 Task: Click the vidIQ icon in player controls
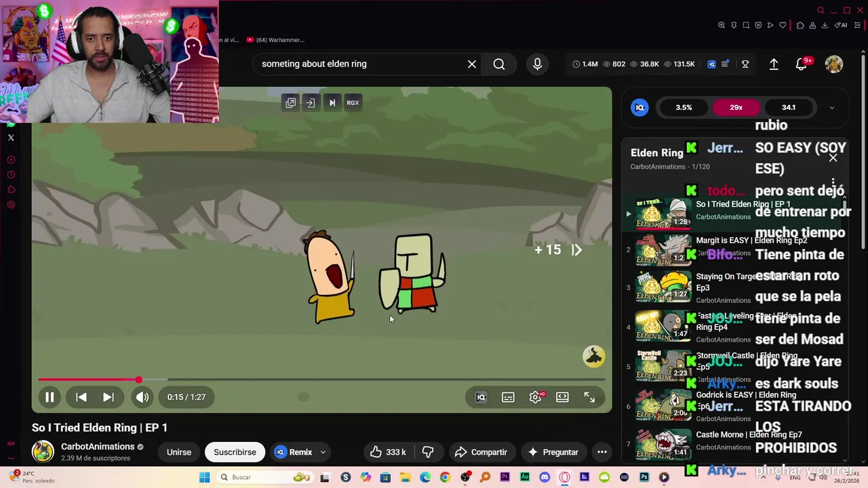coord(481,397)
